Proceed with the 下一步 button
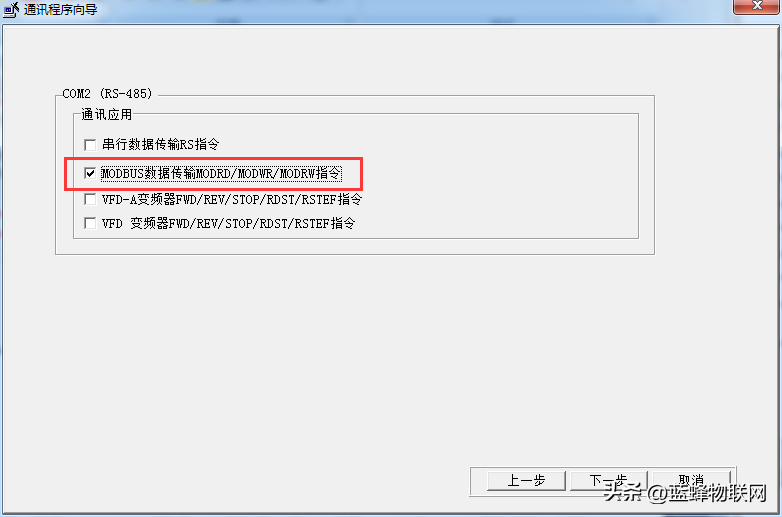This screenshot has width=782, height=517. pos(608,481)
